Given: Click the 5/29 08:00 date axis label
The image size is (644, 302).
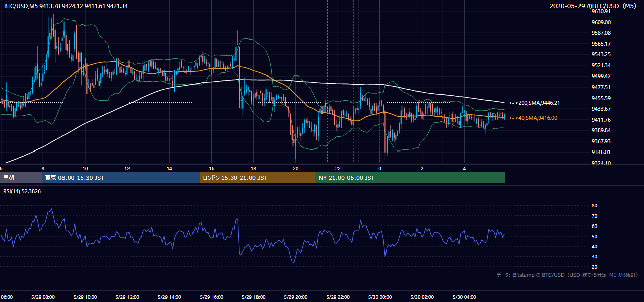Looking at the screenshot, I should point(43,297).
